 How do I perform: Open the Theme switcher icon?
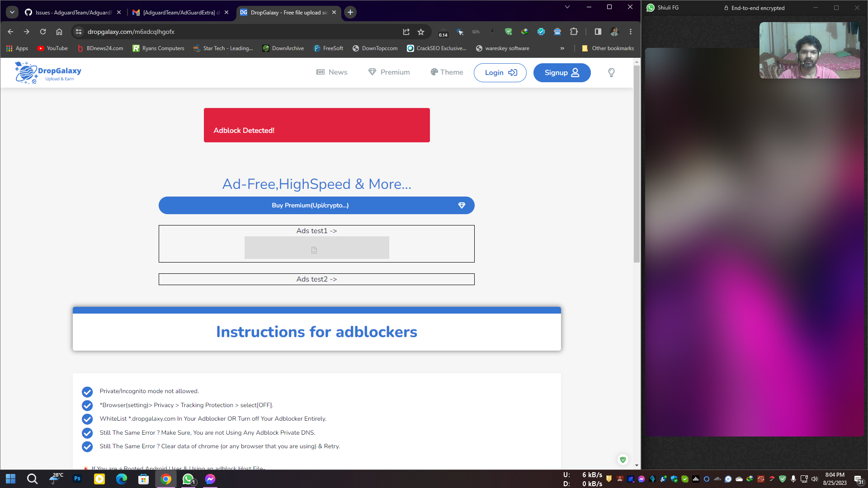pyautogui.click(x=434, y=72)
